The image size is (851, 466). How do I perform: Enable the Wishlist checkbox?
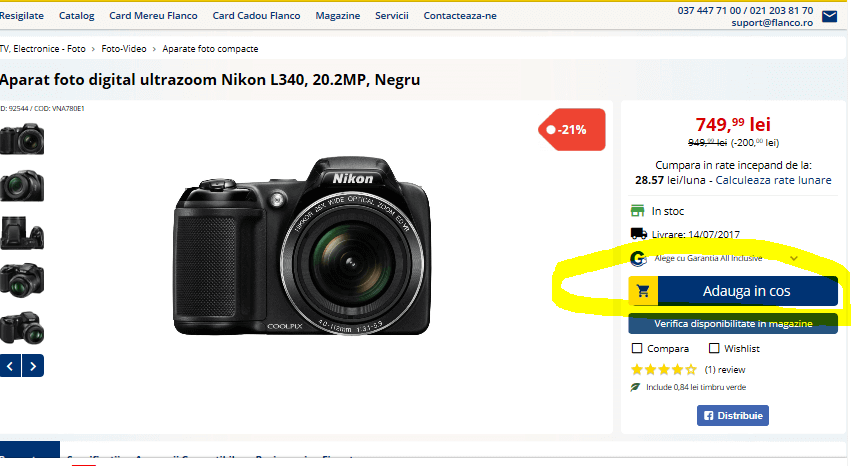(x=714, y=348)
